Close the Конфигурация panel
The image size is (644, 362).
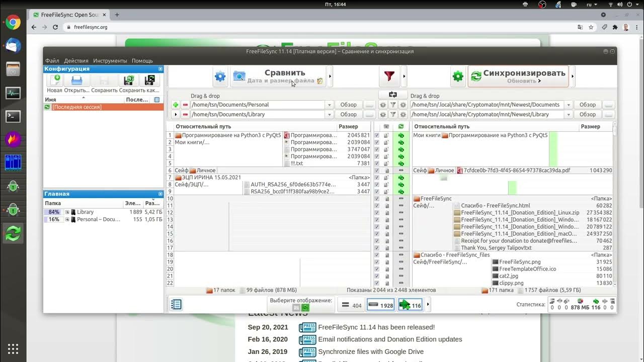coord(160,69)
